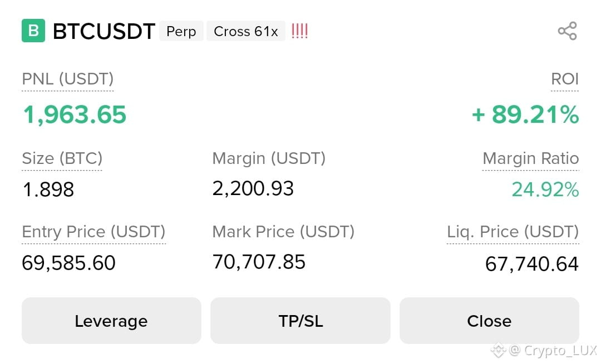Tap the 70,707.85 mark price value
601x364 pixels.
(259, 262)
